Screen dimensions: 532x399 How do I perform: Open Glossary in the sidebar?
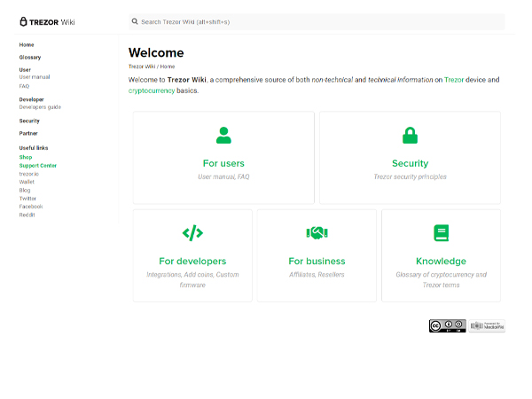(30, 58)
